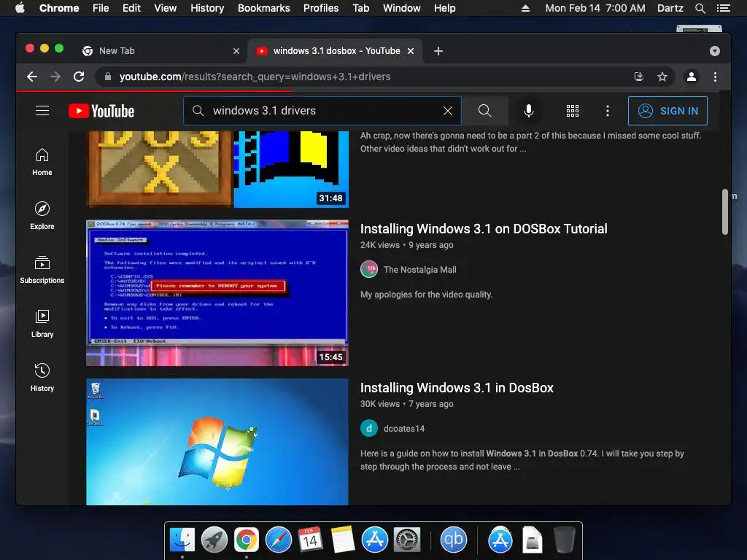Clear the search box with the X
This screenshot has width=747, height=560.
(x=448, y=111)
